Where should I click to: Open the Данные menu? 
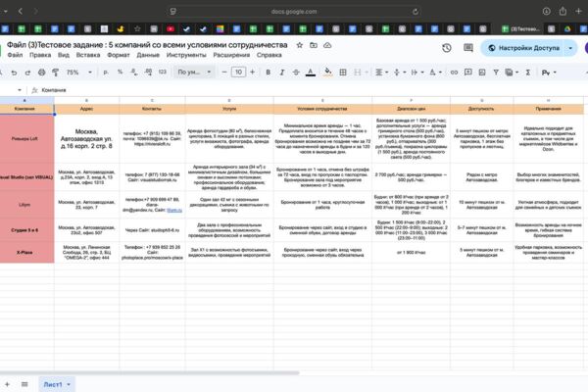(148, 55)
